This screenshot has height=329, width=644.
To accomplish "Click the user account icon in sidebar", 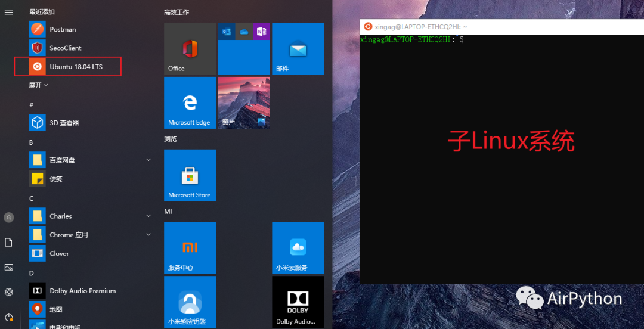I will click(8, 218).
